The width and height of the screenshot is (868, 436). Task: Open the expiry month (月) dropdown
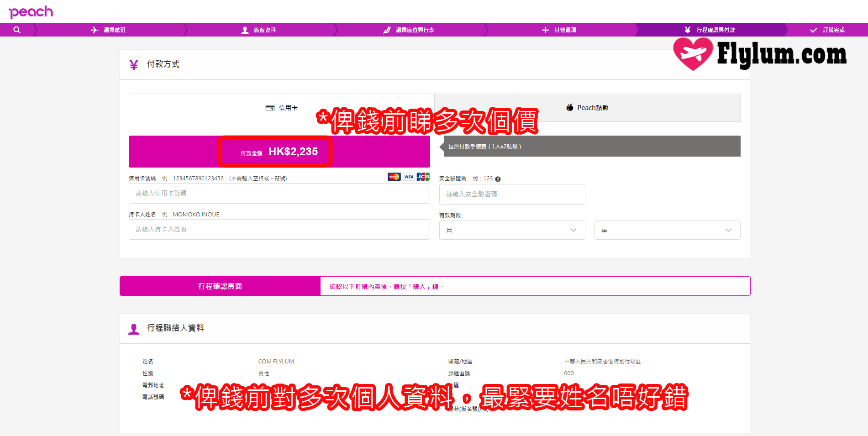(x=512, y=230)
